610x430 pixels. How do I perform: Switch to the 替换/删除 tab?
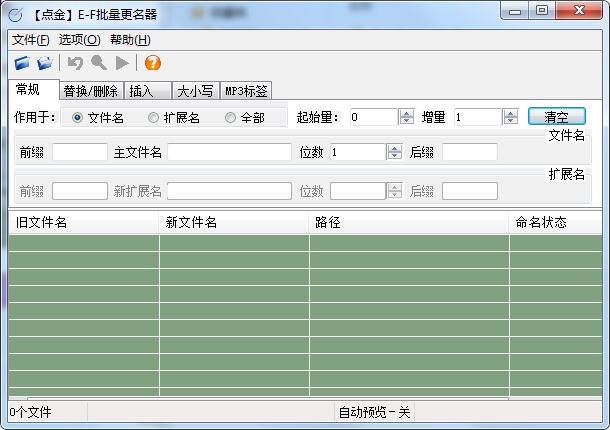(x=90, y=91)
